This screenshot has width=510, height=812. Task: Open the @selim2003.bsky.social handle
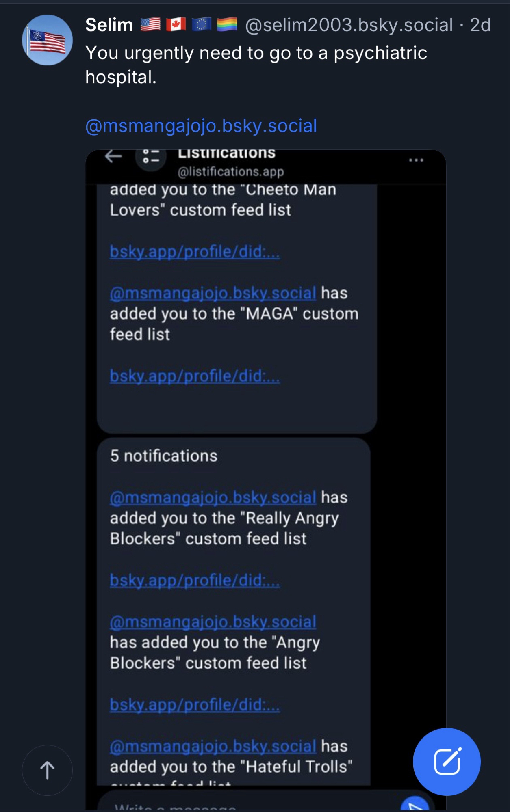[x=349, y=25]
